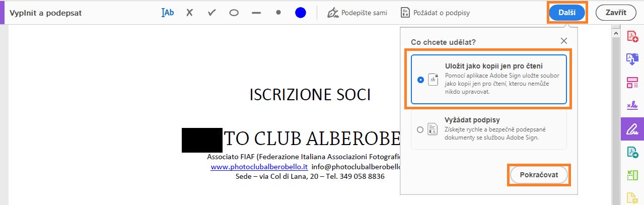Open the Export PDF sidebar tool
The image size is (644, 205).
pyautogui.click(x=632, y=59)
